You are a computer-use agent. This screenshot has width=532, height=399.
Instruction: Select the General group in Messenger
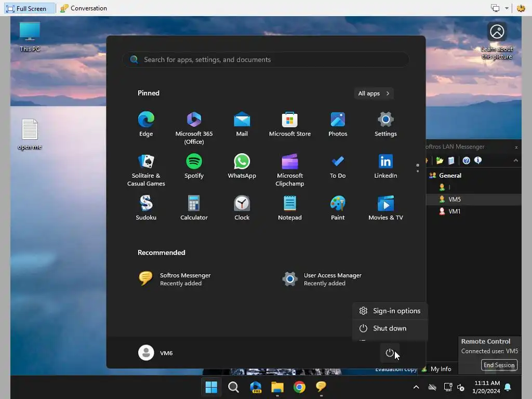tap(445, 176)
